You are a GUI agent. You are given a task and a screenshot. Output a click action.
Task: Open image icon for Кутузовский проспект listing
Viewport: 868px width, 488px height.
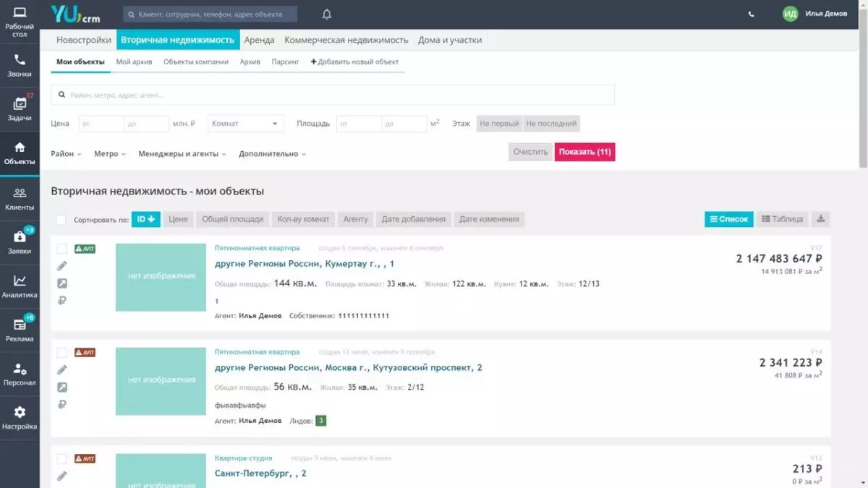tap(62, 388)
